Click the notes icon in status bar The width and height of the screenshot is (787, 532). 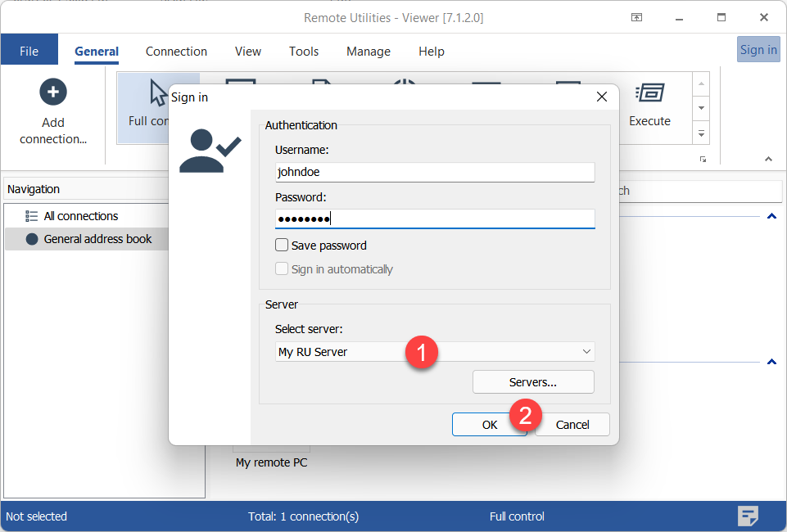click(747, 516)
